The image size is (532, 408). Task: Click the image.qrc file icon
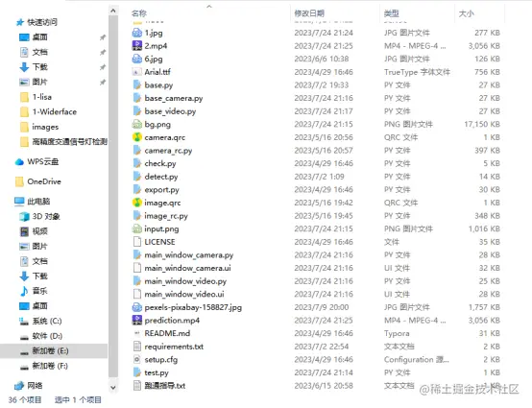tap(136, 203)
